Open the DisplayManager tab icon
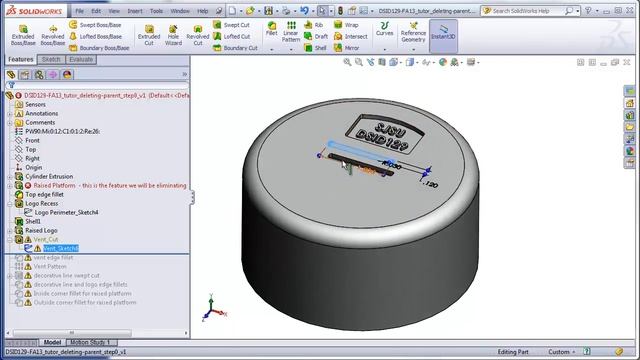This screenshot has width=640, height=360. pos(67,75)
